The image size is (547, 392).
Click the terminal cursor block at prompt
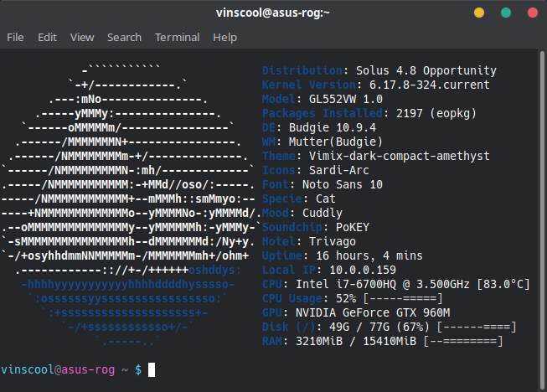pyautogui.click(x=152, y=369)
